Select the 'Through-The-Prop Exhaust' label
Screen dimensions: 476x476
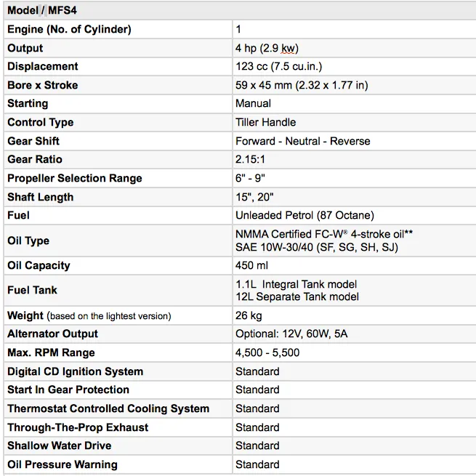pos(78,427)
